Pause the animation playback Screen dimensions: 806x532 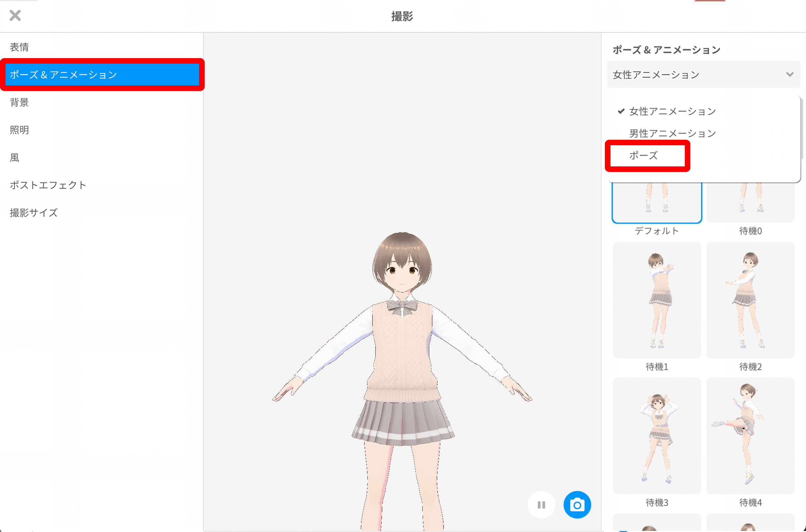(541, 505)
